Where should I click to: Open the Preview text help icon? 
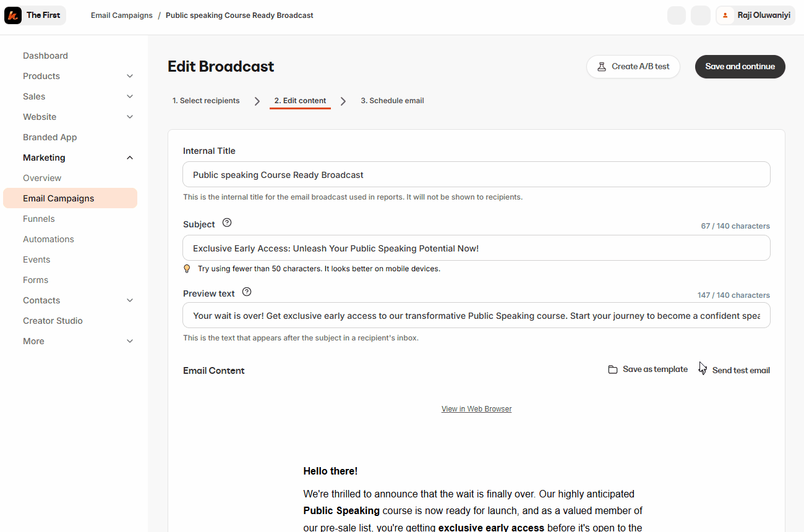tap(247, 292)
